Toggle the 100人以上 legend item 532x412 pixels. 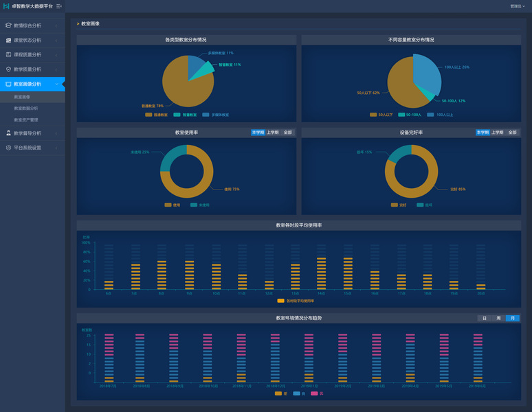[x=440, y=115]
